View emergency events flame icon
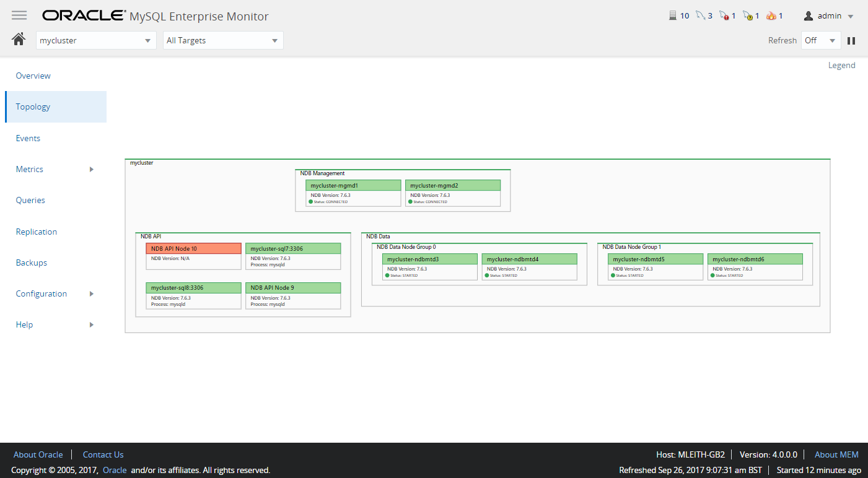This screenshot has width=868, height=478. (x=771, y=15)
